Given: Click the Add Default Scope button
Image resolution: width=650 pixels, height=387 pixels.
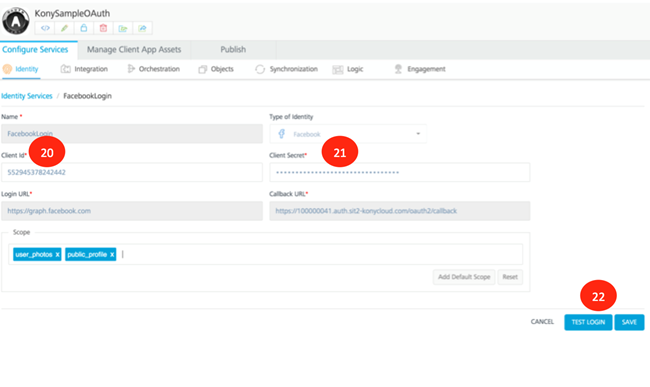Looking at the screenshot, I should click(x=464, y=277).
